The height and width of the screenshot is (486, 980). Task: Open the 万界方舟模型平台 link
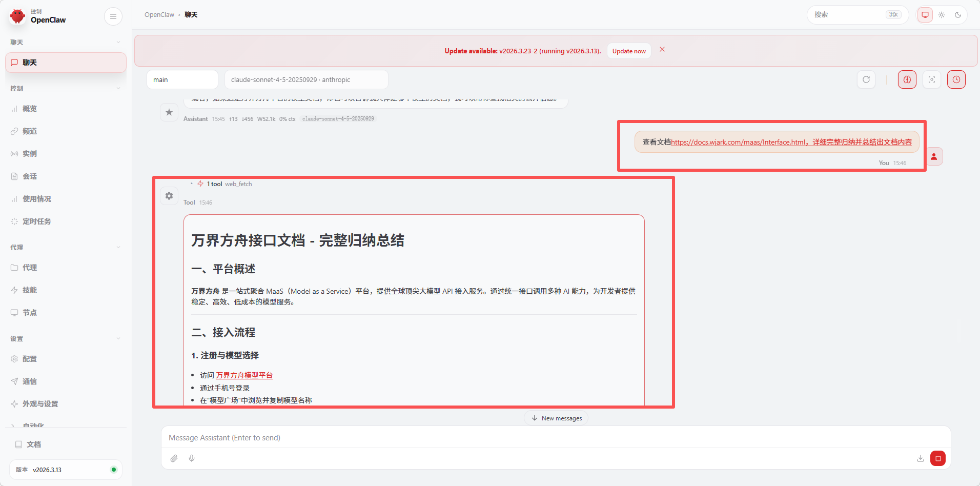pos(244,375)
